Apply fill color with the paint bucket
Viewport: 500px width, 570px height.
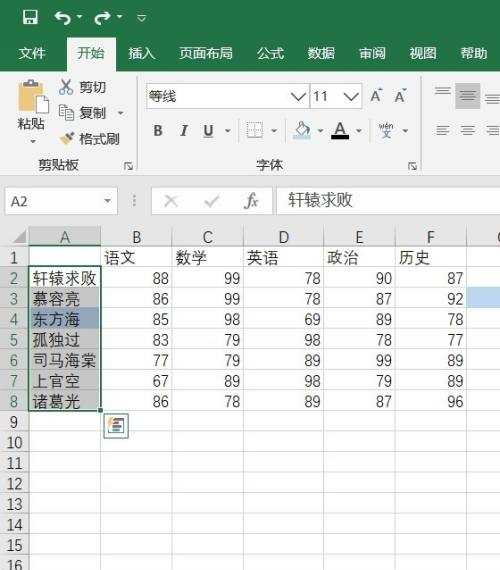[x=302, y=130]
